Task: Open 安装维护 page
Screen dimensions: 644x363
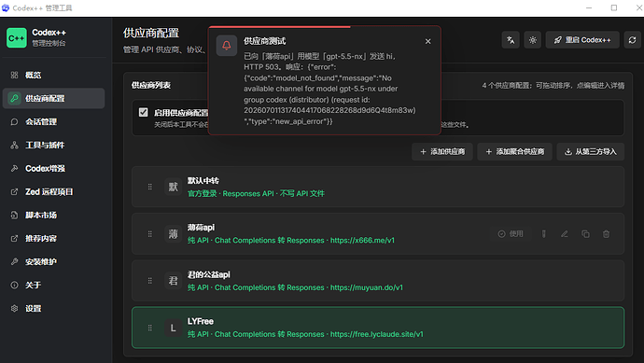Action: [53, 261]
